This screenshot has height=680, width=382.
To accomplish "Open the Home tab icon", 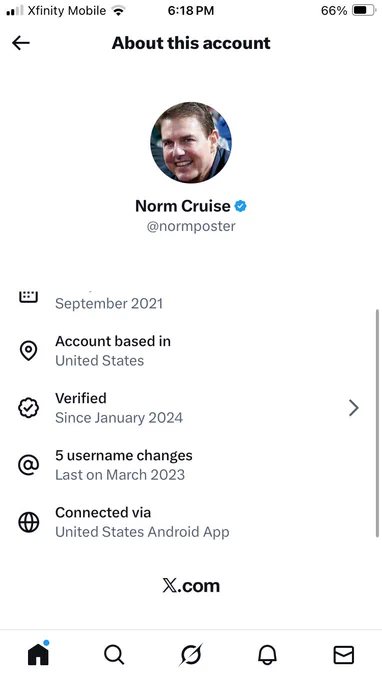I will (x=38, y=654).
